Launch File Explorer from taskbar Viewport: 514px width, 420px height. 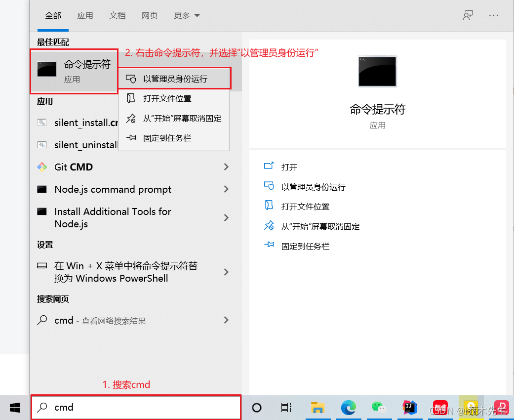point(317,408)
